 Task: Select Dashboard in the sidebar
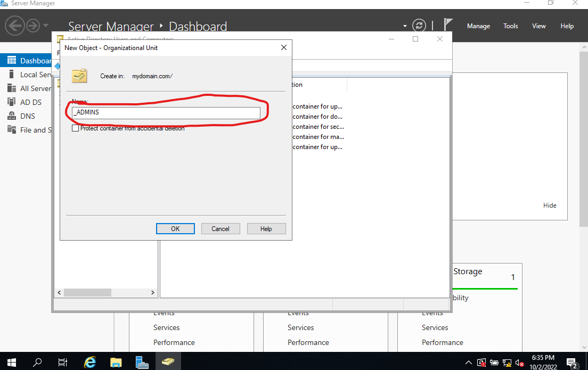[x=26, y=61]
